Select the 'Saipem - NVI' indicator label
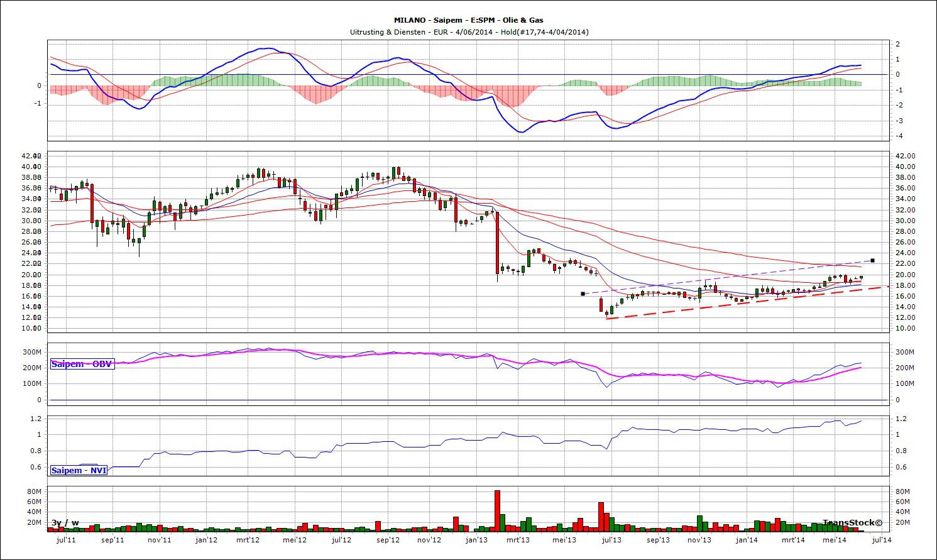 [79, 469]
